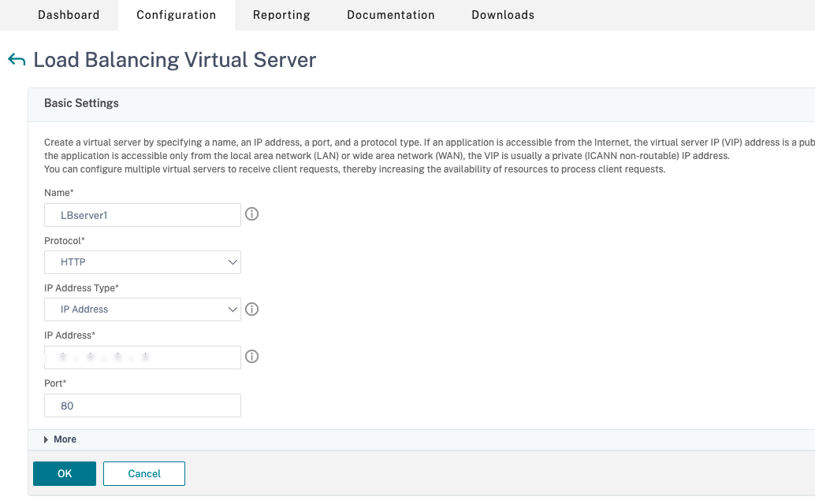Screen dimensions: 815x504
Task: Switch to the Dashboard tab
Action: pos(69,14)
